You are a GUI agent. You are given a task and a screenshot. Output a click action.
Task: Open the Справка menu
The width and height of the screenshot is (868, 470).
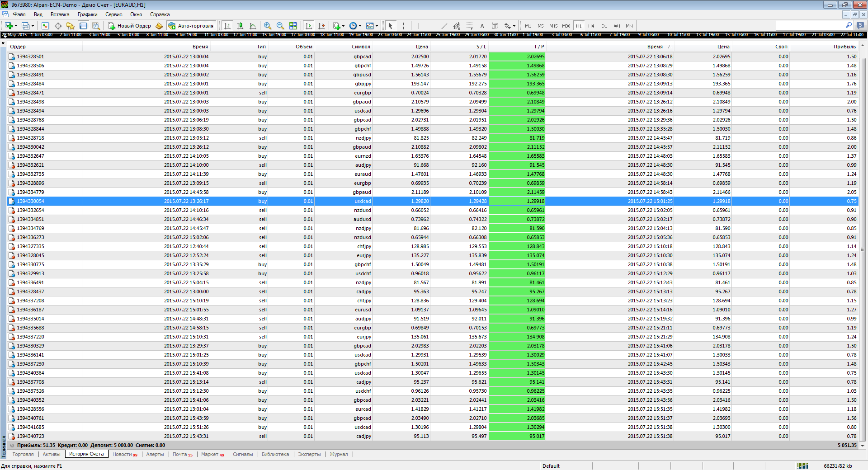point(160,14)
